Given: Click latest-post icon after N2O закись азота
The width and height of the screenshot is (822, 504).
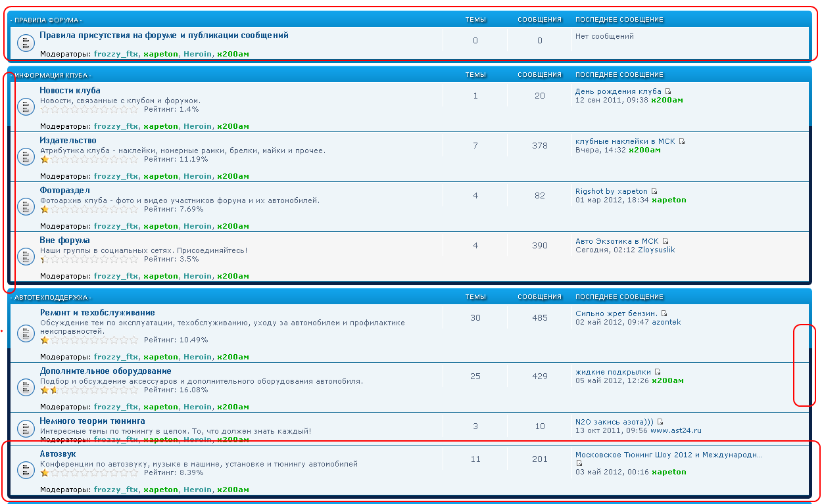Looking at the screenshot, I should [660, 422].
